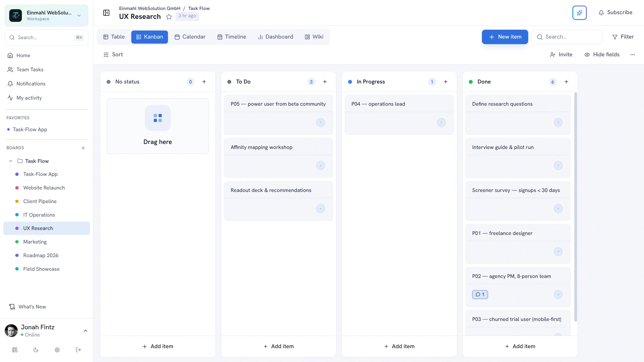Click Add item under Done column
Screen dimensions: 644x362
pyautogui.click(x=520, y=346)
